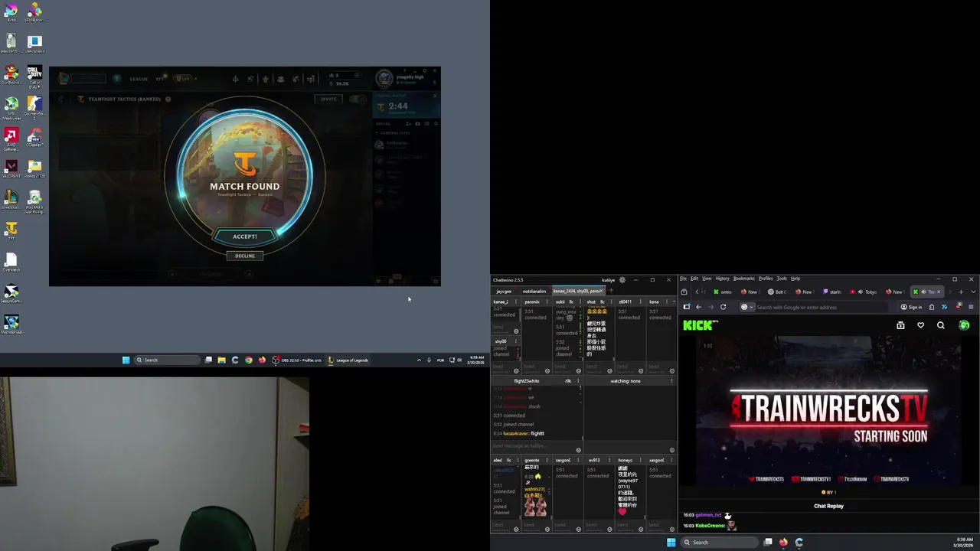Switch to the Tokyo YouTube tab
This screenshot has height=551, width=980.
pos(864,292)
